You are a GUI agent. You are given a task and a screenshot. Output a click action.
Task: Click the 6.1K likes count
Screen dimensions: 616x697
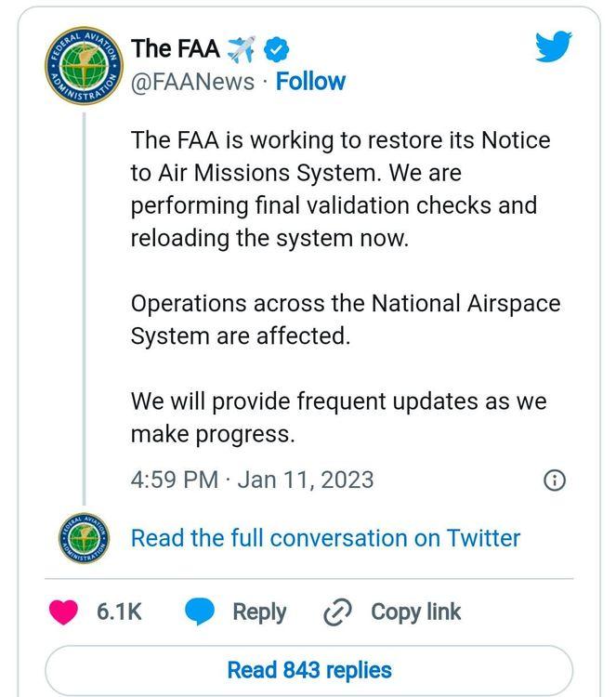[119, 612]
